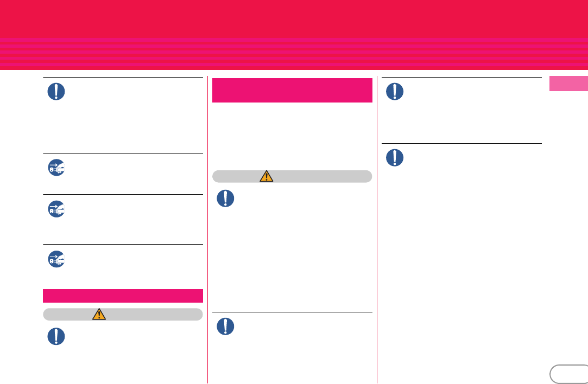Viewport: 588px width, 384px height.
Task: Click the third unplug-from-outlet icon
Action: pyautogui.click(x=56, y=259)
